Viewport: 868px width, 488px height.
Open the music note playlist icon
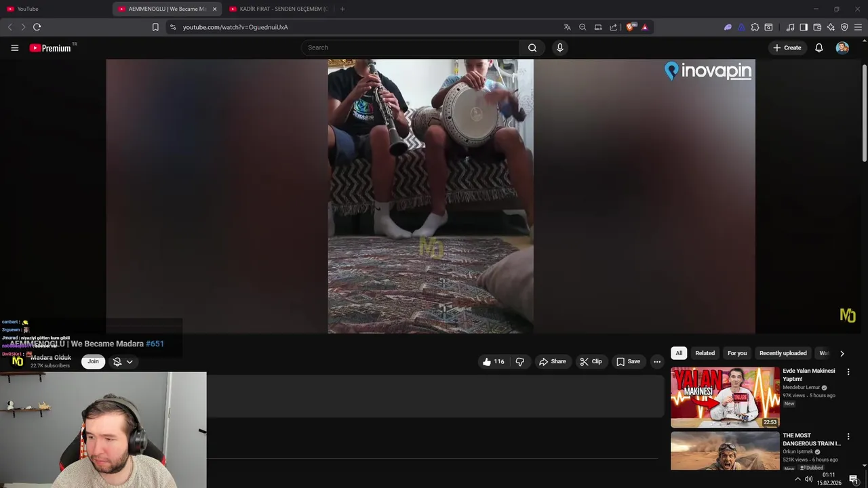790,27
